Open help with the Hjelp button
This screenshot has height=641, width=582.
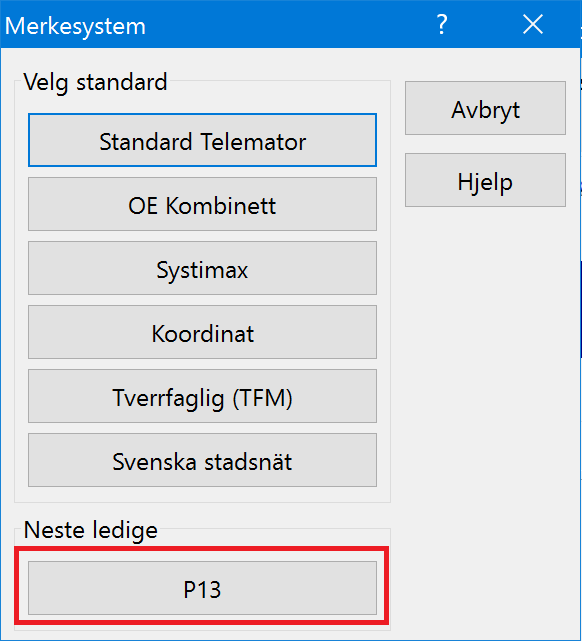[x=485, y=180]
